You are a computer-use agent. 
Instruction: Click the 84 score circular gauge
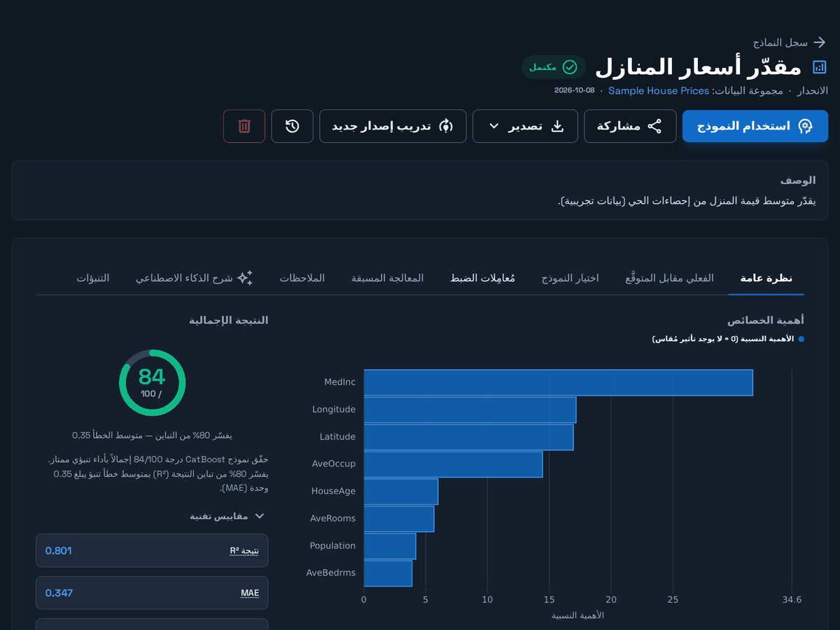pyautogui.click(x=152, y=383)
